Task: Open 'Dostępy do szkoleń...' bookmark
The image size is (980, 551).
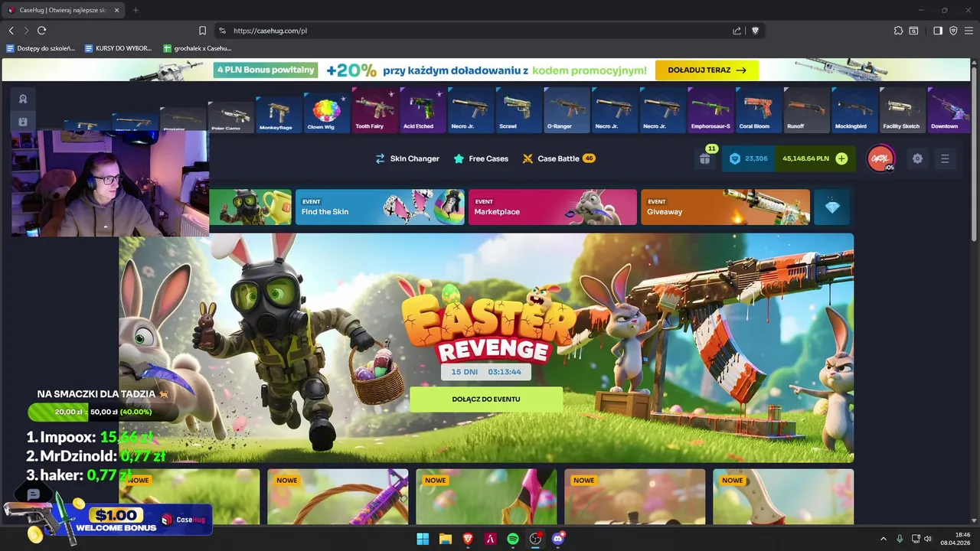Action: 41,48
